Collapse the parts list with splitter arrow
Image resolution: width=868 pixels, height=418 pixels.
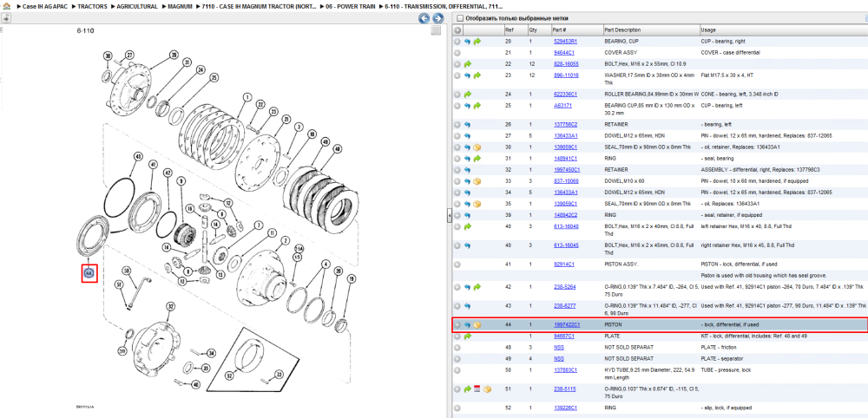(x=450, y=214)
